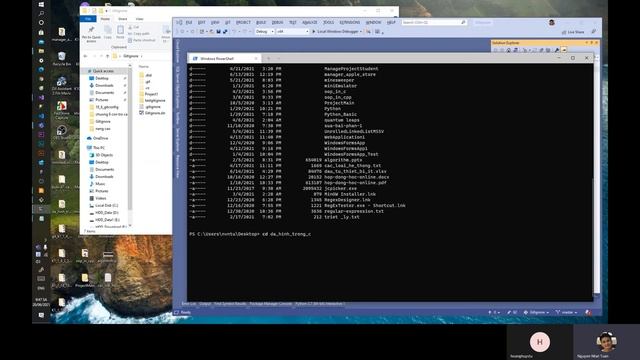Open the Error List tab in Visual Studio
Screen dimensions: 640x360
click(x=189, y=304)
